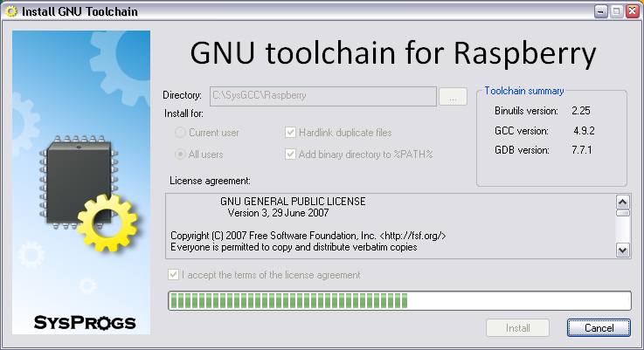Click the Install GNU Toolchain title text
This screenshot has height=350, width=644.
point(80,12)
